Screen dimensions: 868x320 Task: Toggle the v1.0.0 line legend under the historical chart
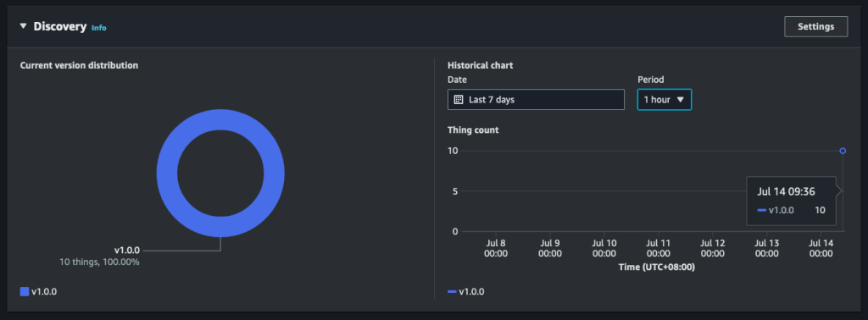465,291
